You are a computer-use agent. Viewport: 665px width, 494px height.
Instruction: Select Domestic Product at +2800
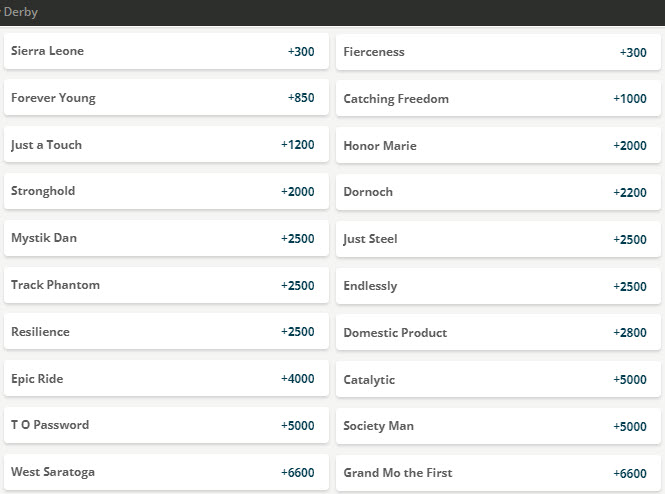498,333
